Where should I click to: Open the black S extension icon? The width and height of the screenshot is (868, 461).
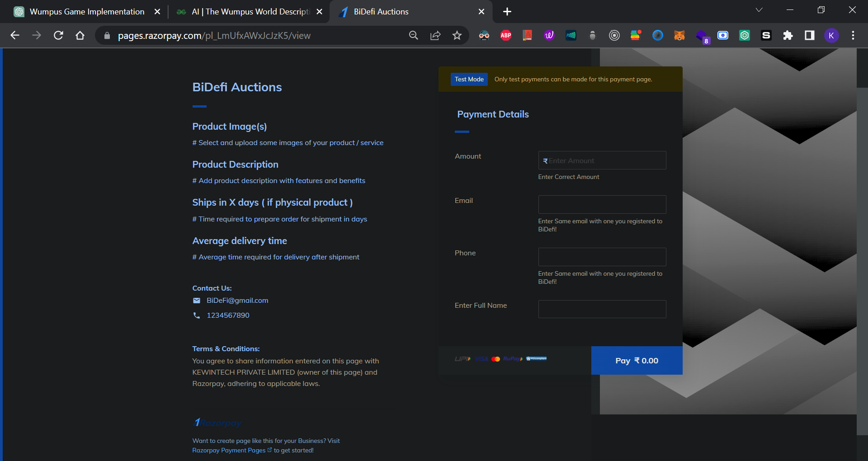coord(766,35)
